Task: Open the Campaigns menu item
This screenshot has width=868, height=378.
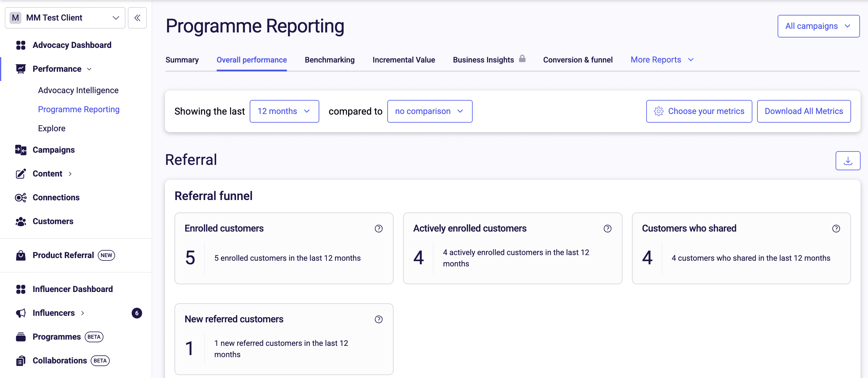Action: (x=54, y=150)
